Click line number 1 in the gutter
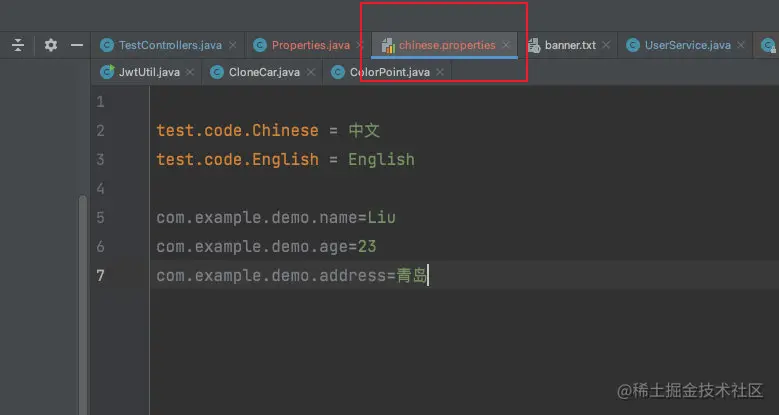779x415 pixels. point(101,102)
